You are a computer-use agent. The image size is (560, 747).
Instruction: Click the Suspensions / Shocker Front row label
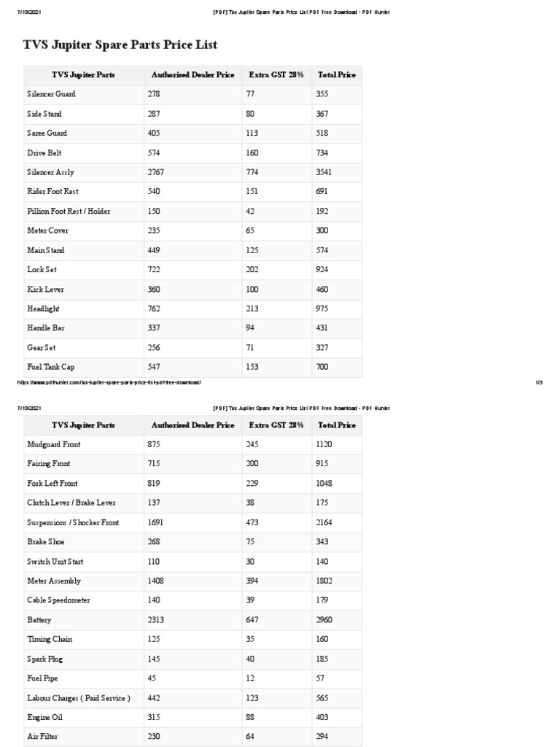tap(73, 522)
